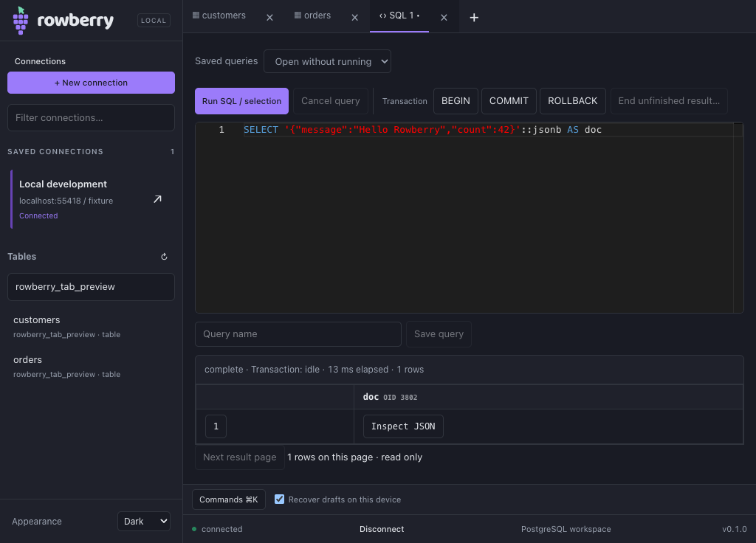
Task: Click the LOCAL badge
Action: click(154, 20)
